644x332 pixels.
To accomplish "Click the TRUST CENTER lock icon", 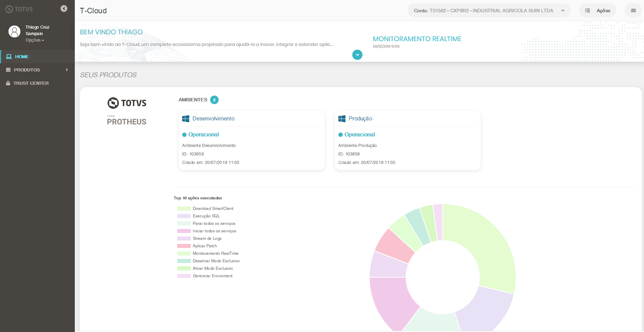I will [8, 83].
